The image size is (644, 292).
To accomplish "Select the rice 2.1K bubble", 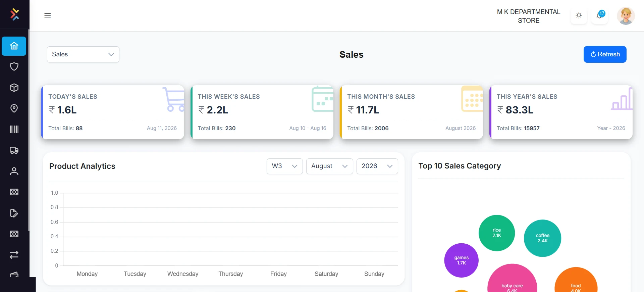I will click(x=497, y=233).
